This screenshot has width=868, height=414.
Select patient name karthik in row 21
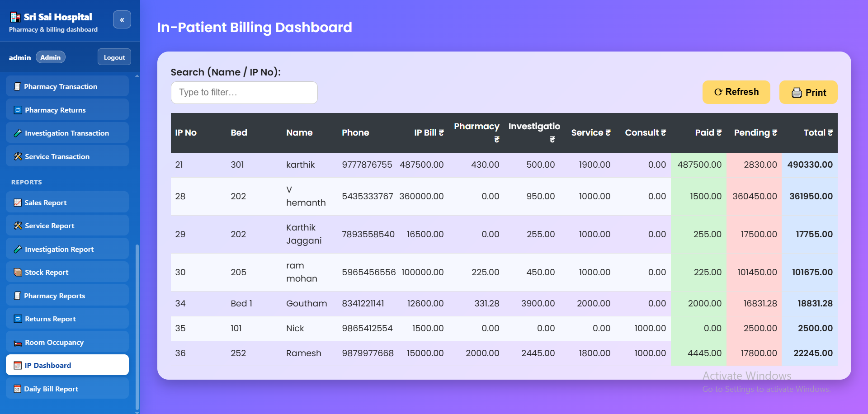(300, 165)
